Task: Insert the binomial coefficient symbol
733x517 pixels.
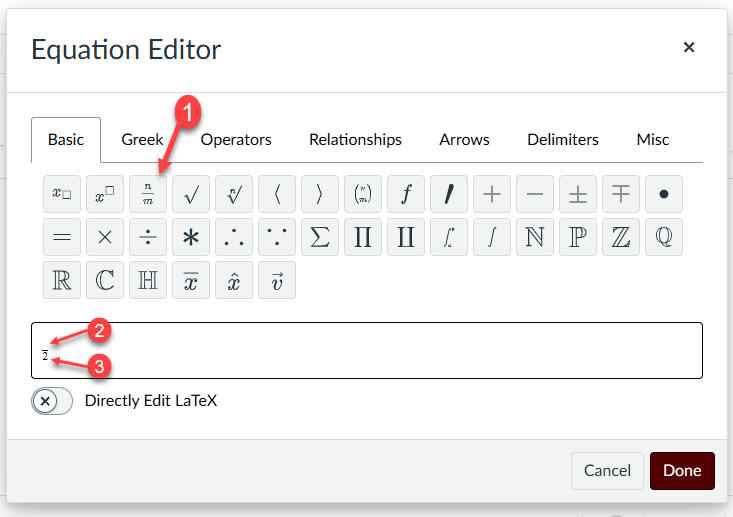Action: click(x=363, y=194)
